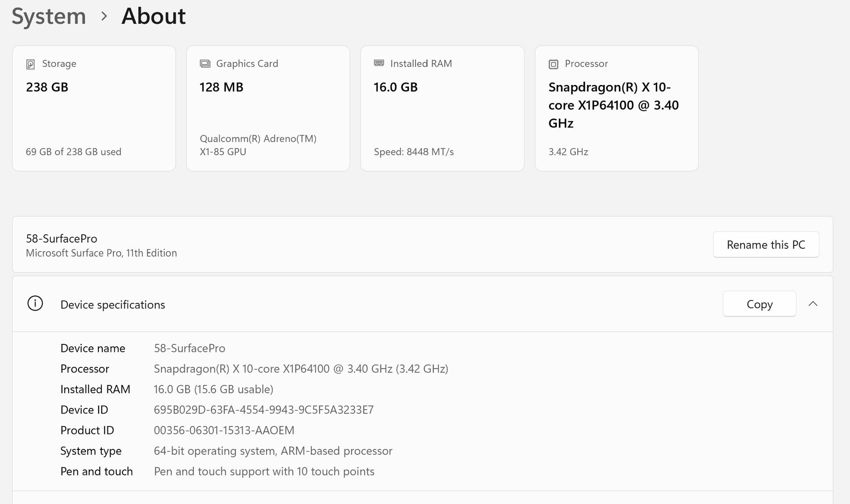Click the breadcrumb arrow after System
Viewport: 850px width, 504px height.
coord(104,16)
